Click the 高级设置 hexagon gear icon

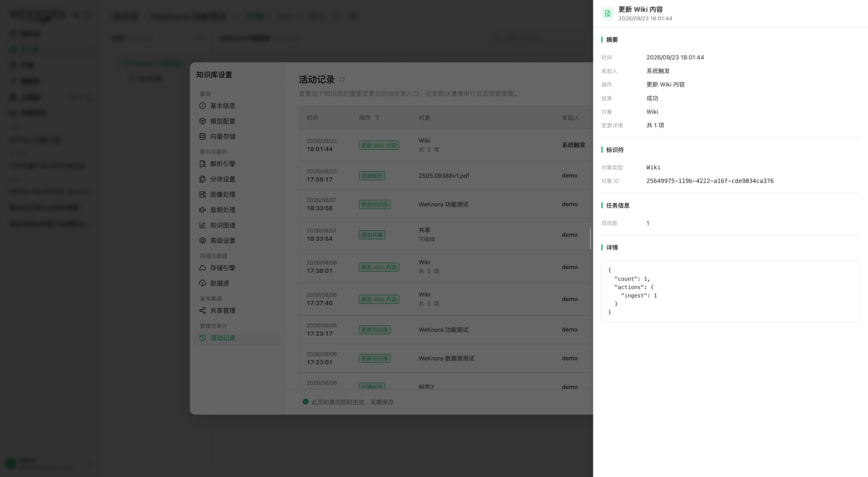202,240
